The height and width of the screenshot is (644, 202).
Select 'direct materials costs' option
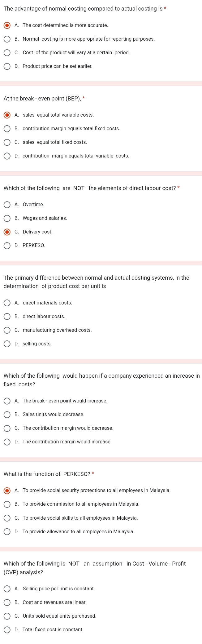[x=7, y=303]
